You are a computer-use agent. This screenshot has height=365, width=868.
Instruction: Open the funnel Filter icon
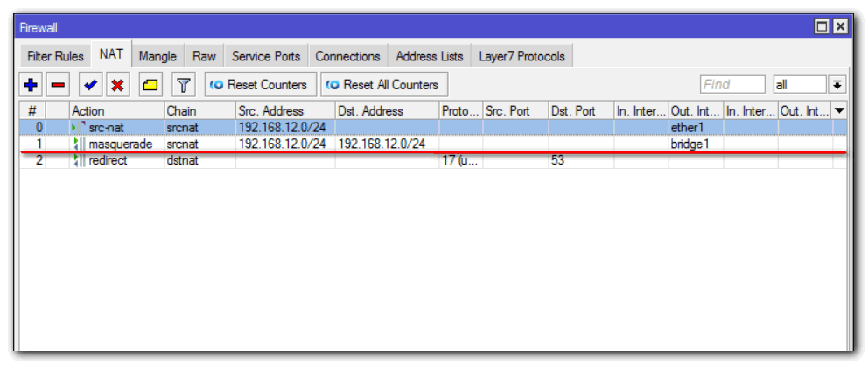183,85
